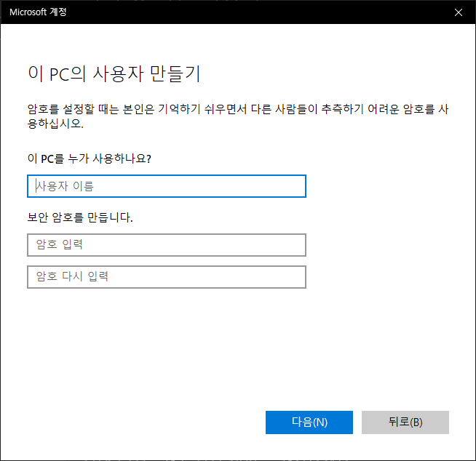Click the label 이 PC를 누가 사용하나요?
Image resolution: width=476 pixels, height=461 pixels.
pyautogui.click(x=90, y=159)
